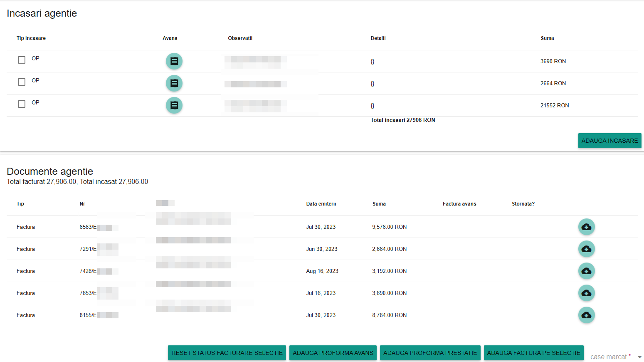Tick the OP checkbox for 3690 RON
The image size is (644, 362).
pos(22,60)
